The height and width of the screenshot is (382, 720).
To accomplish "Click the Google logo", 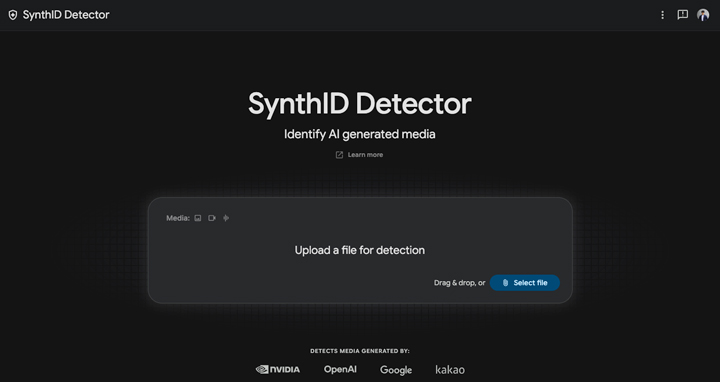I will pyautogui.click(x=396, y=370).
